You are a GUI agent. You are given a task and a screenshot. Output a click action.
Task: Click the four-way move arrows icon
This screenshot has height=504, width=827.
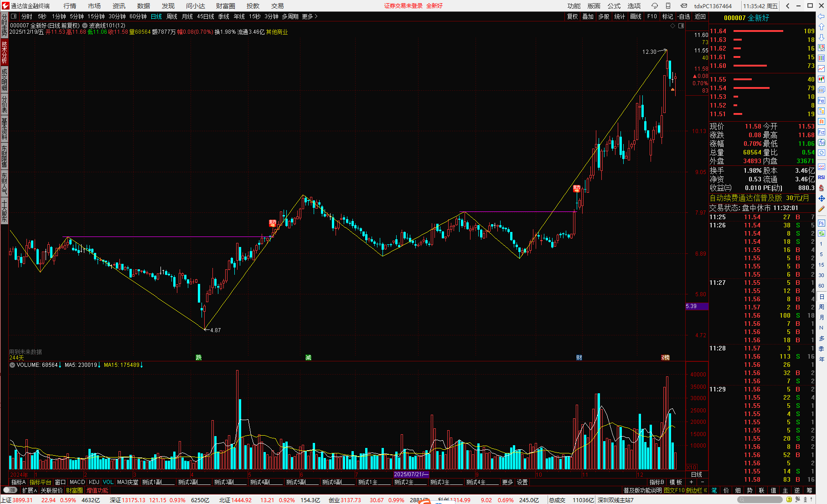pos(822,198)
